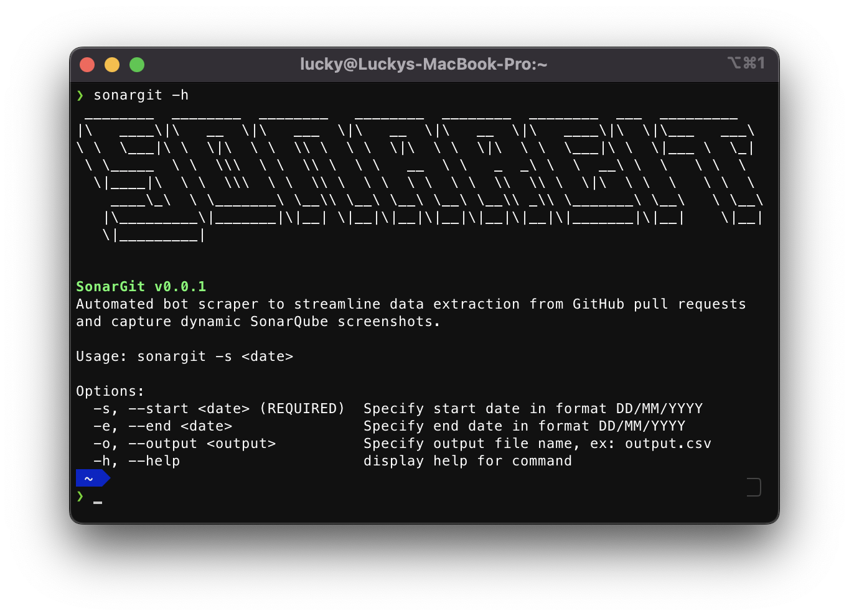Click the green prompt arrow before sonargit
The image size is (849, 616).
[80, 95]
